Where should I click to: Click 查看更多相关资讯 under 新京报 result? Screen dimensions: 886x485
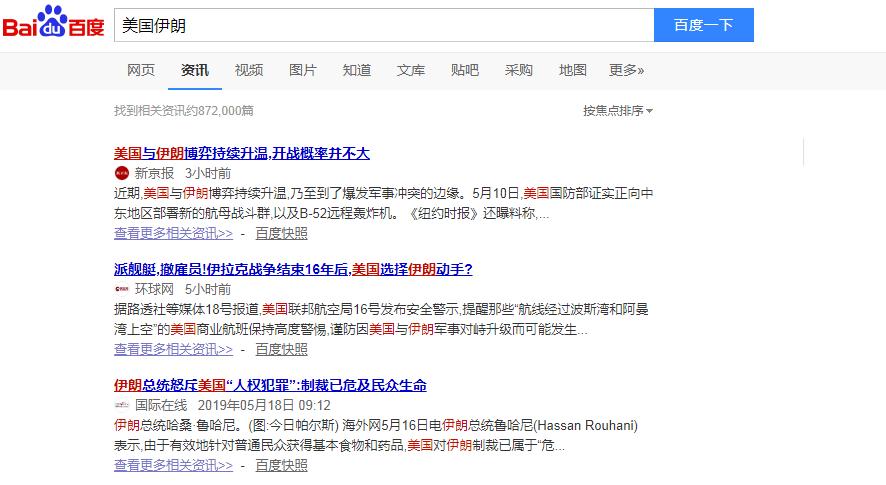coord(173,233)
